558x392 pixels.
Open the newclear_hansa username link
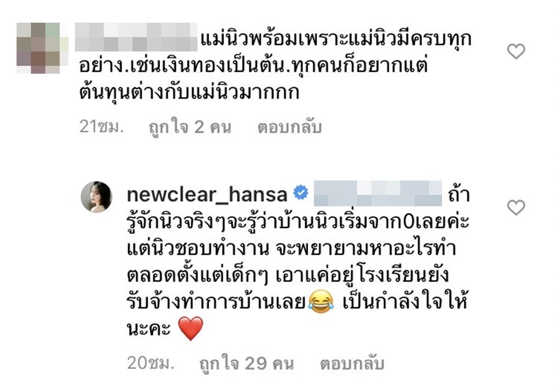(x=207, y=194)
